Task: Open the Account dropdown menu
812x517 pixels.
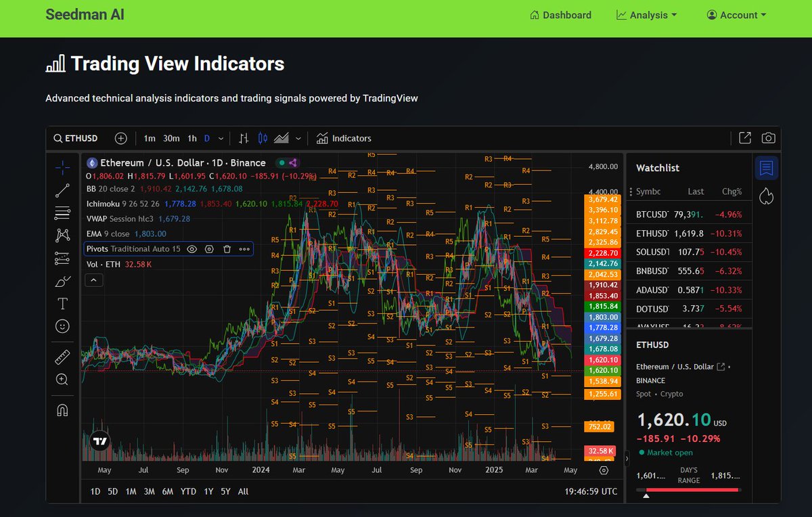Action: point(737,15)
